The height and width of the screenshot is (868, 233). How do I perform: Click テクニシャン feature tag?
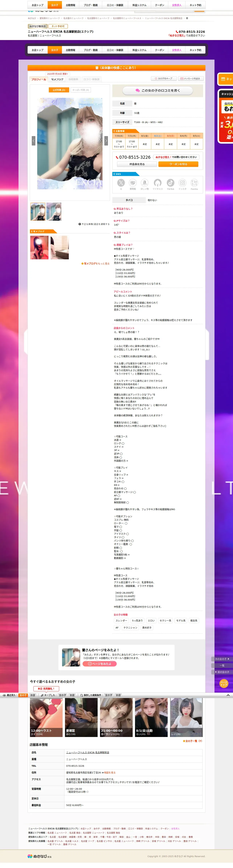(130, 628)
